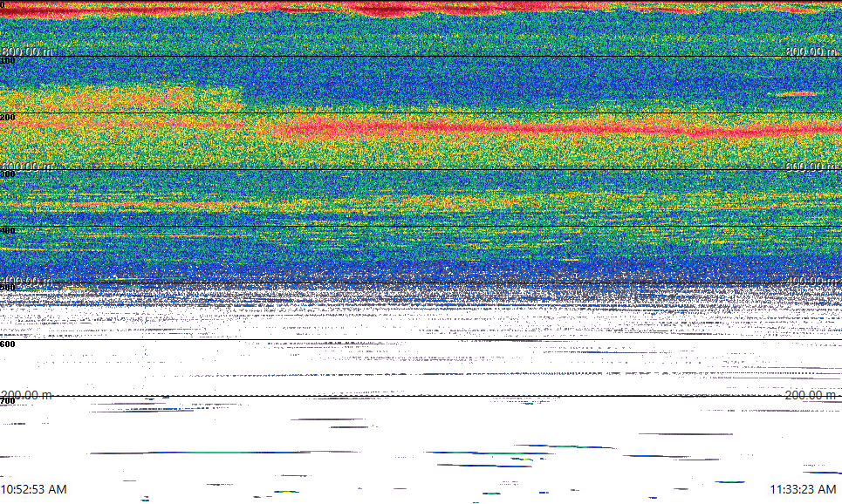Click the right 600.00 m depth label
This screenshot has height=504, width=842.
811,167
